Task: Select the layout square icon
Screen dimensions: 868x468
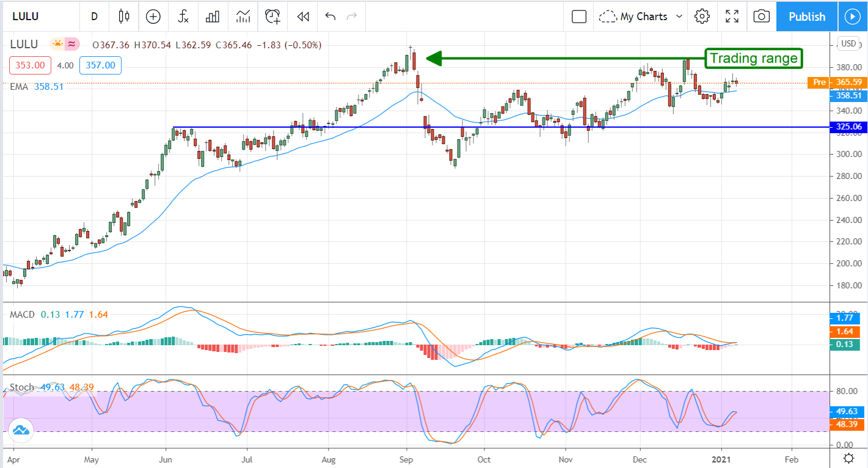Action: pyautogui.click(x=578, y=16)
